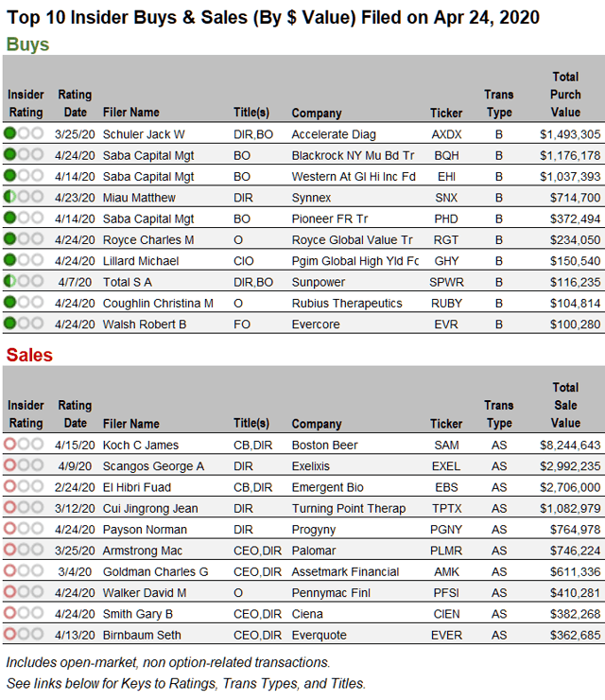Click the Sales section heading
The image size is (605, 700).
pos(29,356)
